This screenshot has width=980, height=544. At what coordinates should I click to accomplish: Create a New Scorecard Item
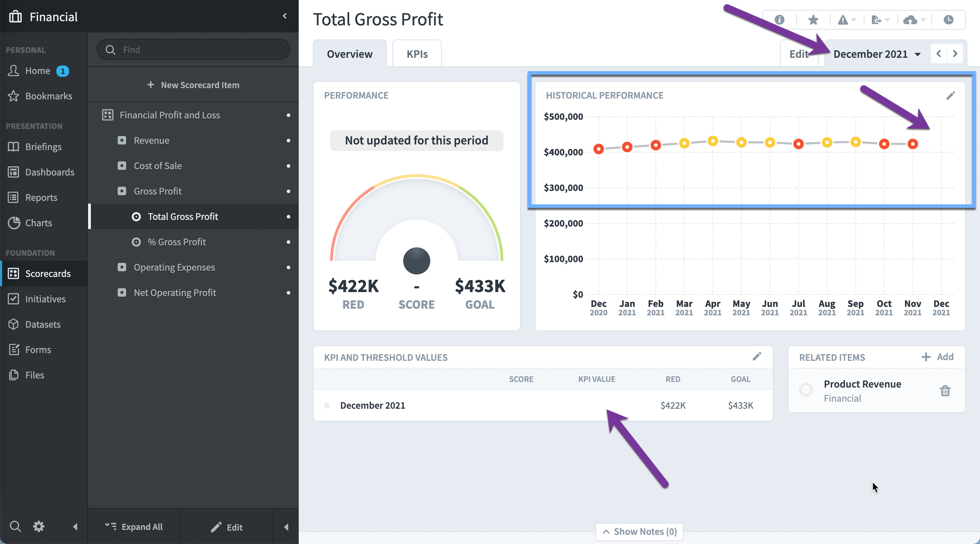[x=193, y=85]
